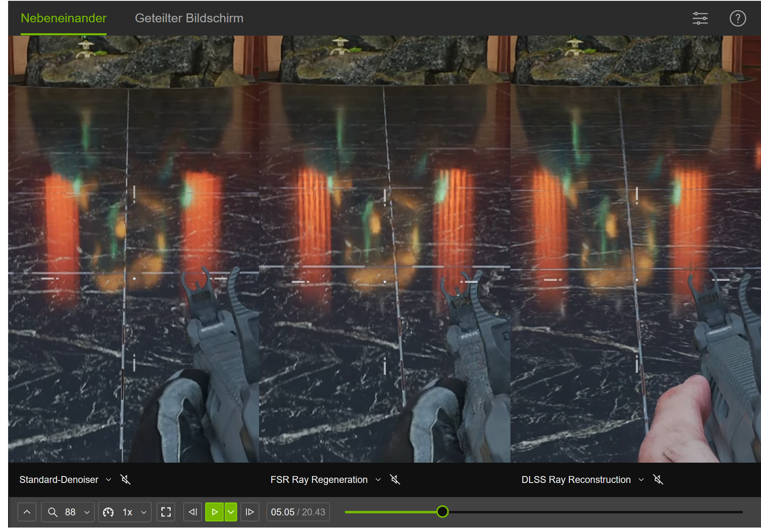Unmute the Standard-Denoiser video audio
Screen dimensions: 761x532
click(126, 480)
